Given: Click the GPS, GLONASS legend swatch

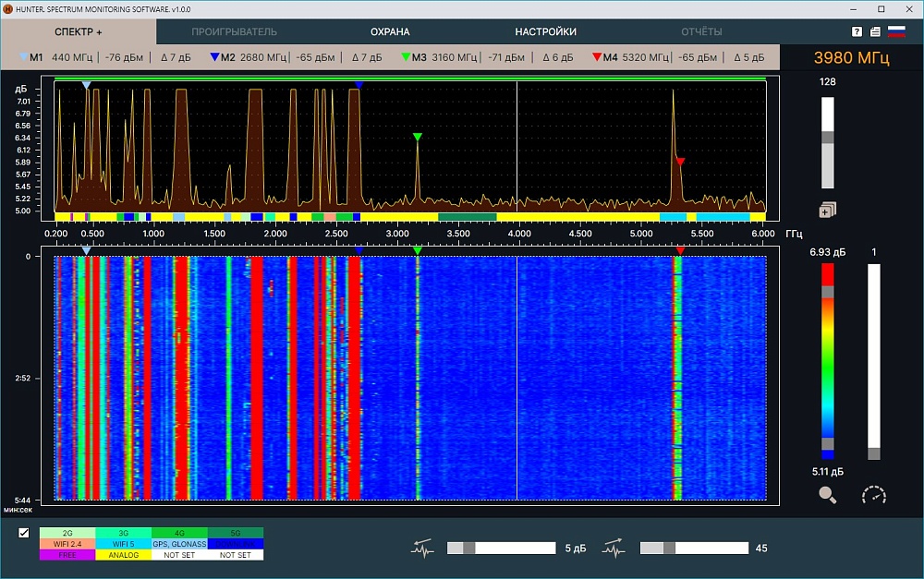Looking at the screenshot, I should (179, 544).
